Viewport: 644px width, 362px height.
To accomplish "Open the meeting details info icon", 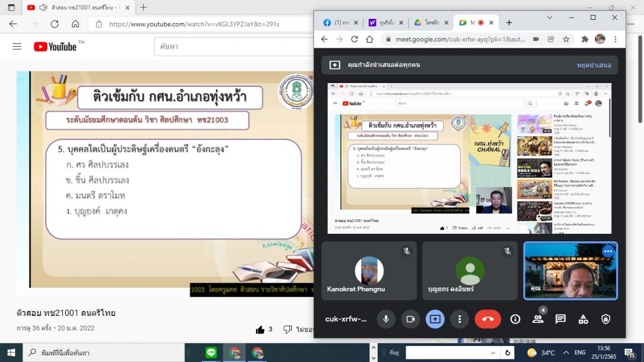I will pos(515,319).
